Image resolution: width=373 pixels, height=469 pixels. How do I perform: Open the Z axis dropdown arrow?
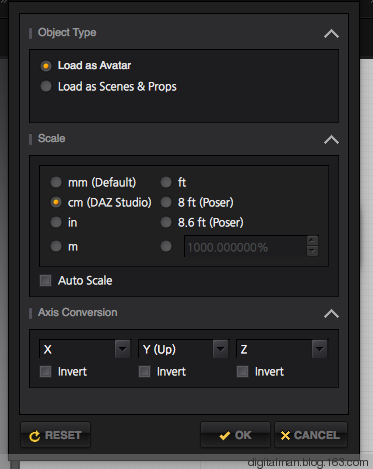319,349
